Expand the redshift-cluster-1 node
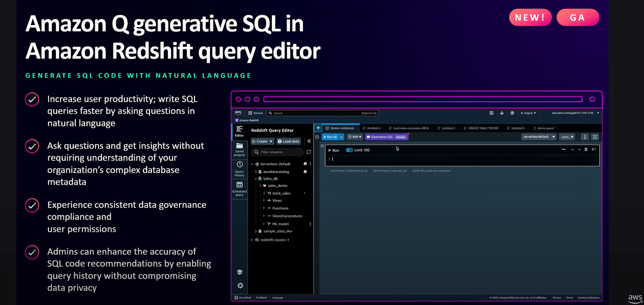644x305 pixels. [x=252, y=240]
